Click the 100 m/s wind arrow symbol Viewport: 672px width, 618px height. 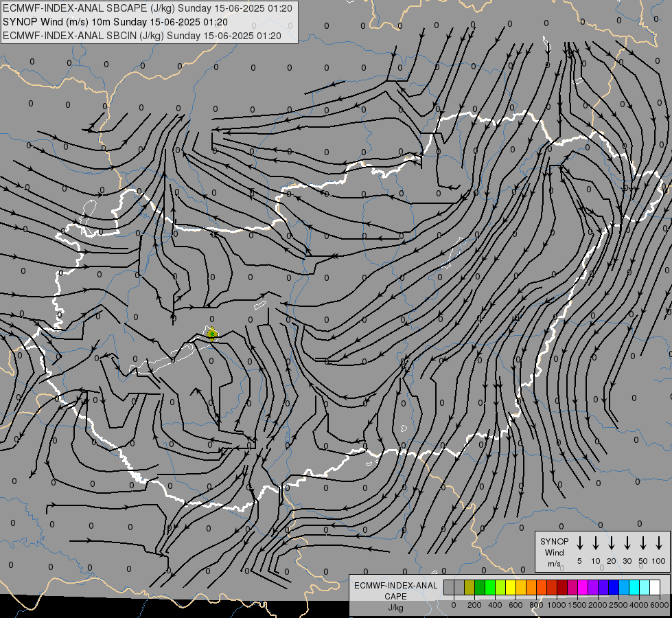pyautogui.click(x=659, y=543)
